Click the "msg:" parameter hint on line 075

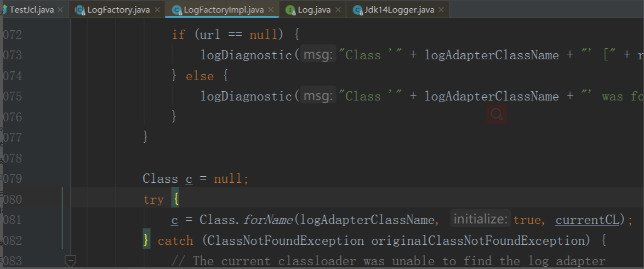[317, 96]
